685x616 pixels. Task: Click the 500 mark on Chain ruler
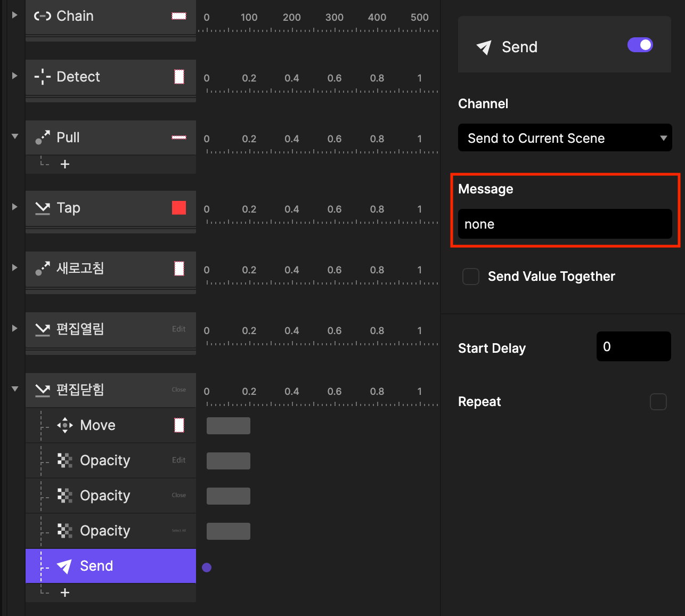420,17
